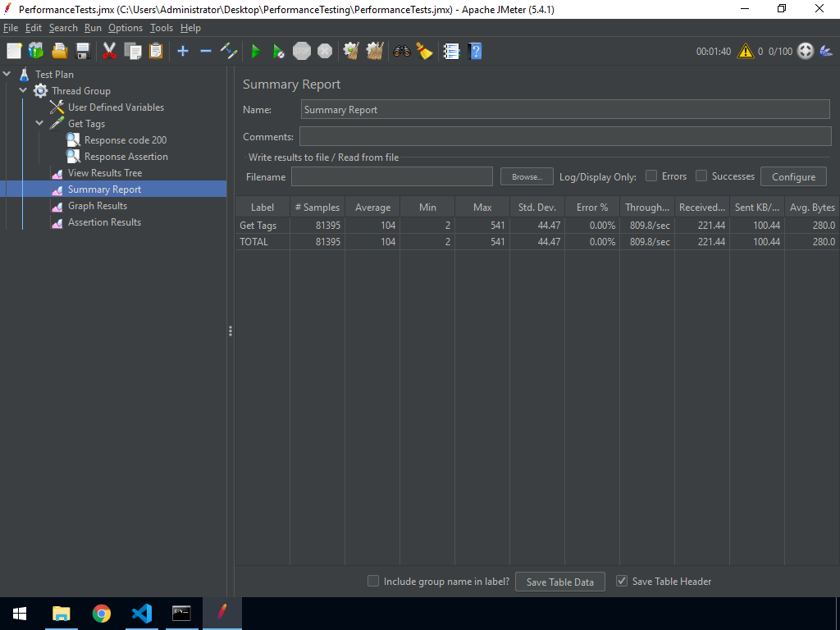This screenshot has width=840, height=630.
Task: Open a test plan using the folder icon
Action: [59, 51]
